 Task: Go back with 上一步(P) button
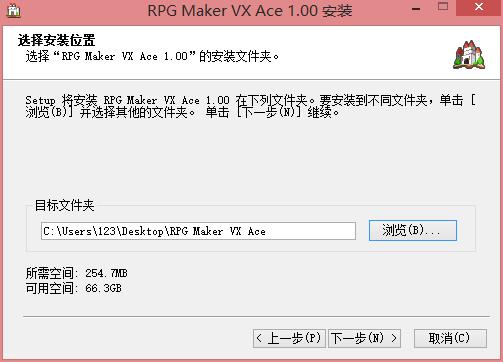click(289, 338)
